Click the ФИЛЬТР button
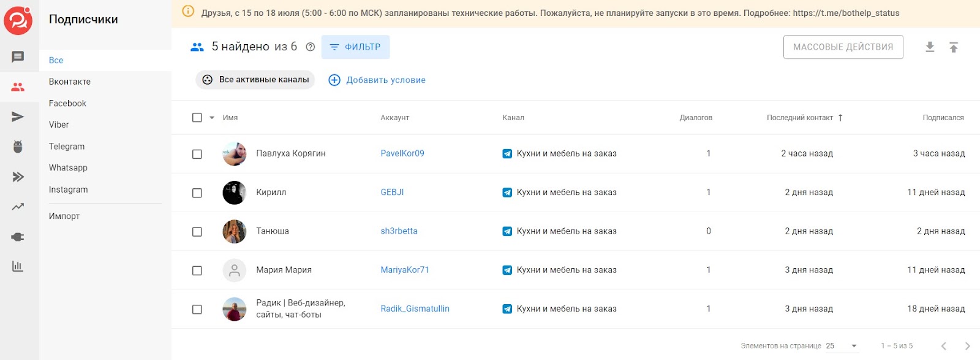 click(355, 47)
